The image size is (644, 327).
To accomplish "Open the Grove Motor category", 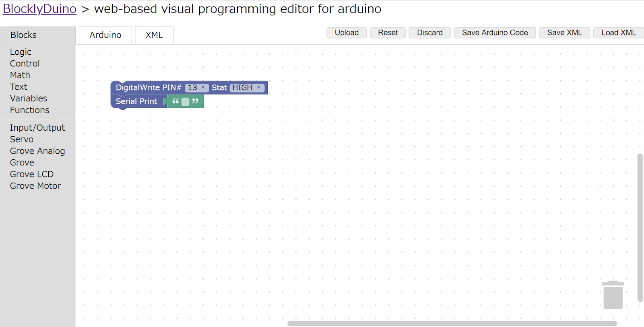I will point(35,186).
